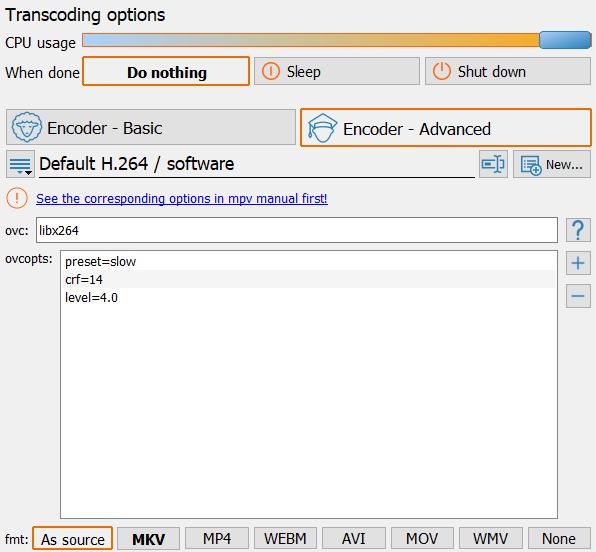Click the rename preset icon
596x552 pixels.
pyautogui.click(x=493, y=164)
